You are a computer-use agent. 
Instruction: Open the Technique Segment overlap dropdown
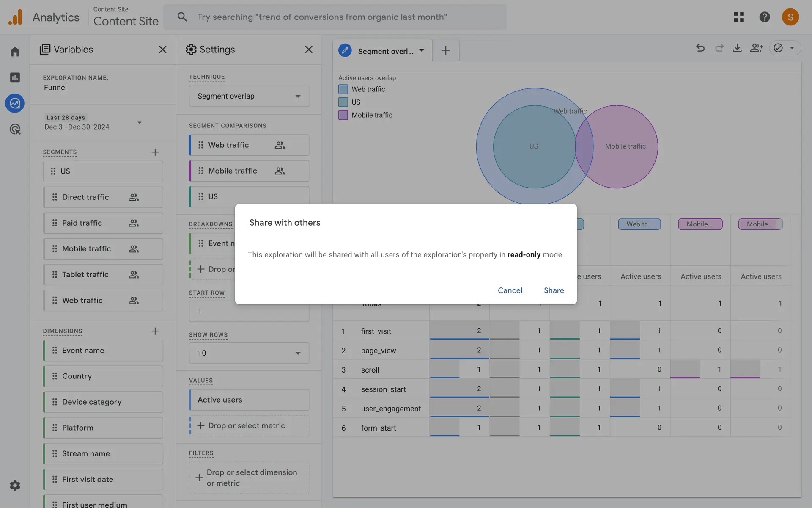(x=249, y=96)
